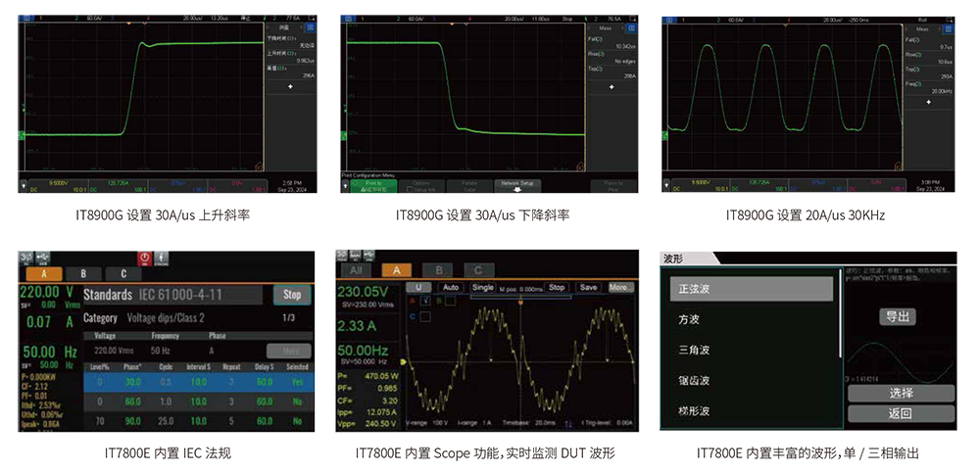
Task: Click the 3:08 PM clock in 30KHz oscilloscope
Action: pos(929,182)
